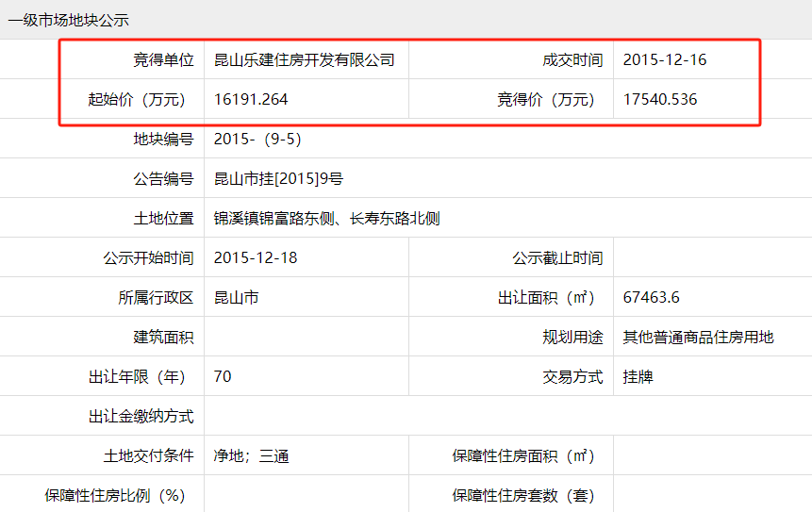Click the 建筑面积 field label
Screen dimensions: 812x512
coord(162,338)
